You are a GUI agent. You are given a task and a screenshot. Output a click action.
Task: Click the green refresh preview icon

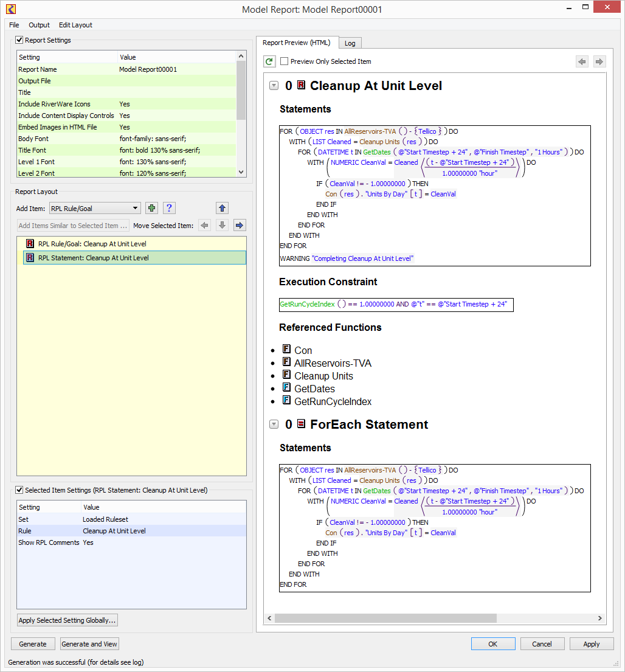pyautogui.click(x=269, y=61)
